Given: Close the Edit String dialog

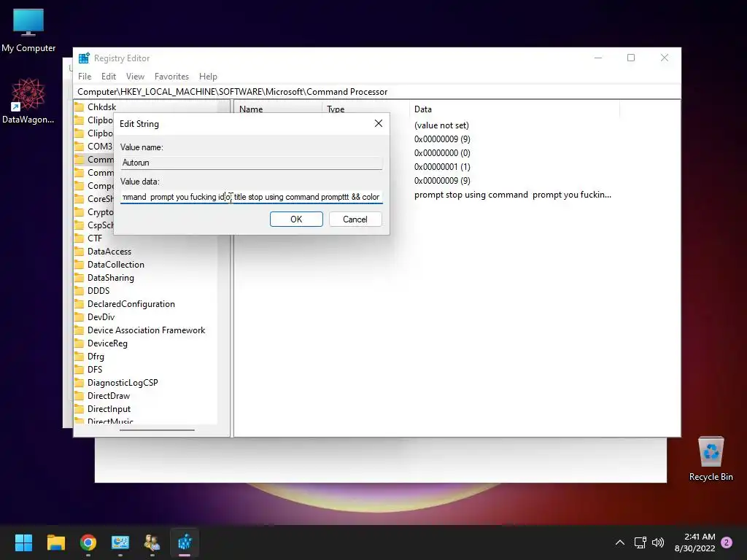Looking at the screenshot, I should (x=379, y=123).
